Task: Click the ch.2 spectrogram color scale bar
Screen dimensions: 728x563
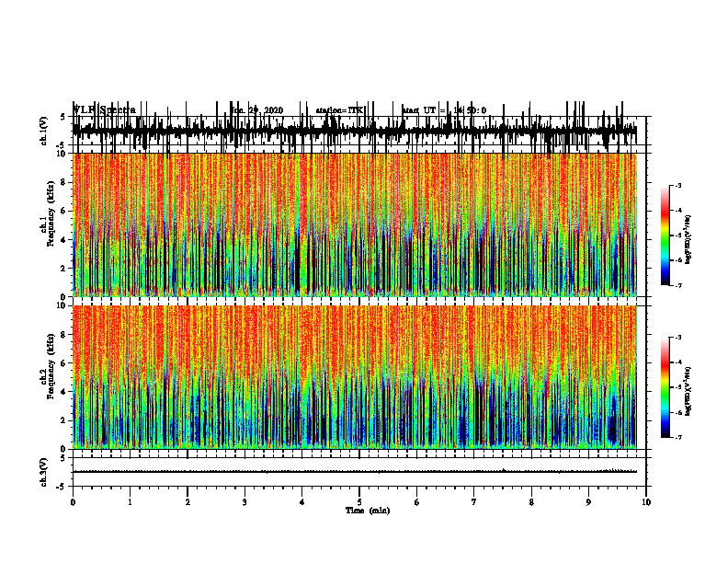Action: (665, 387)
